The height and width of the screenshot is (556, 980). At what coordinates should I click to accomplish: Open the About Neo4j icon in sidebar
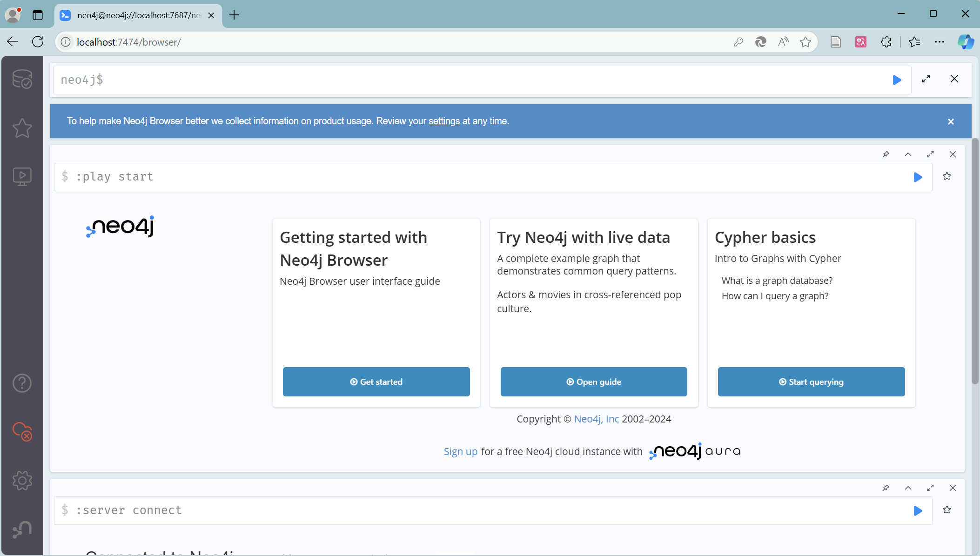[x=22, y=529]
